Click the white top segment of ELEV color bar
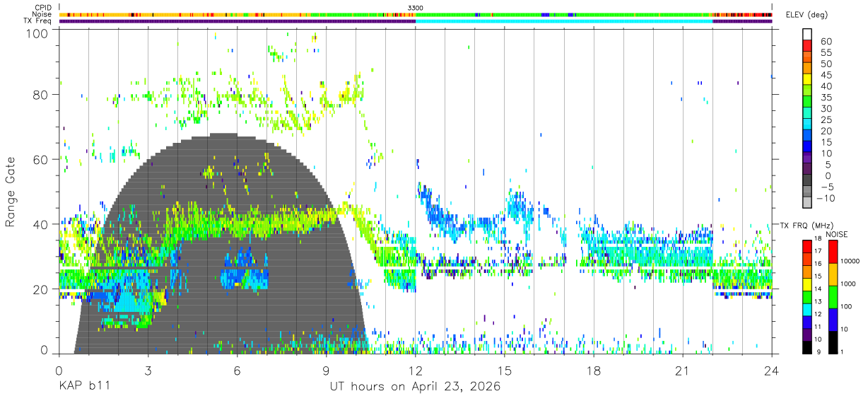 (808, 34)
